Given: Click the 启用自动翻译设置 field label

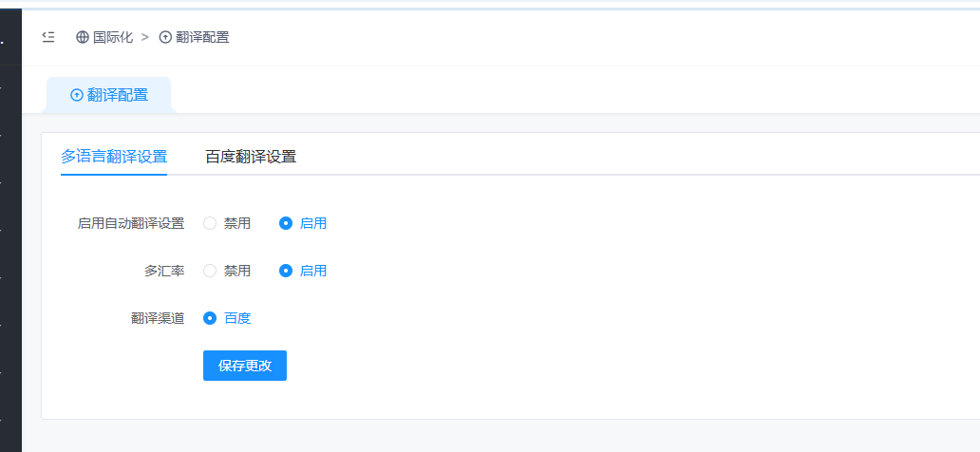Looking at the screenshot, I should click(x=131, y=223).
